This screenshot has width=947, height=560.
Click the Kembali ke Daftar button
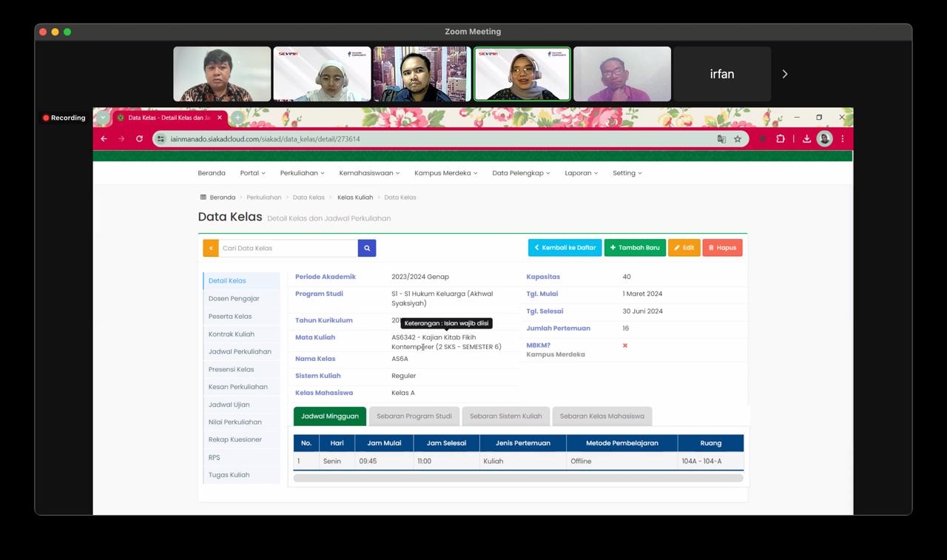point(565,248)
